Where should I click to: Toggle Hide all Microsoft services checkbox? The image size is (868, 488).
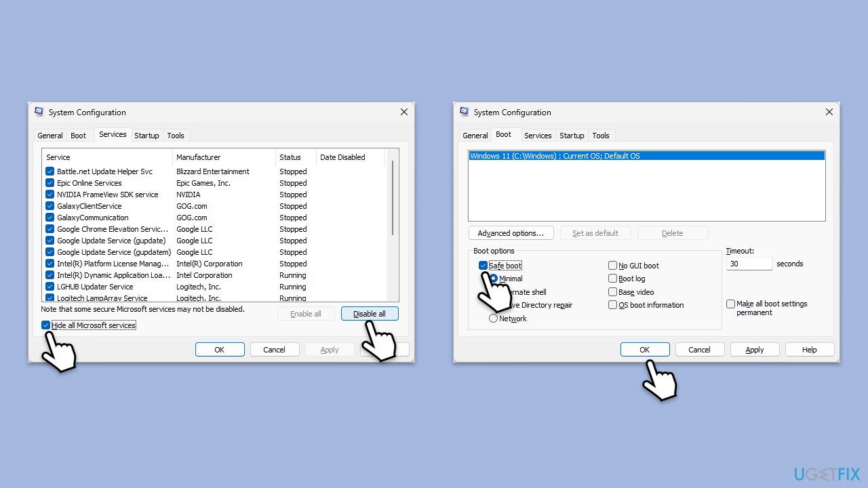45,325
